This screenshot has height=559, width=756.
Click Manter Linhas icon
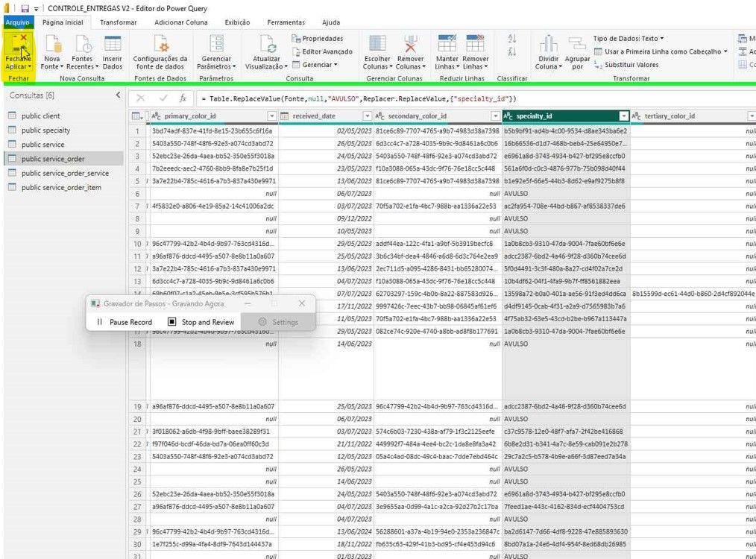pyautogui.click(x=447, y=44)
